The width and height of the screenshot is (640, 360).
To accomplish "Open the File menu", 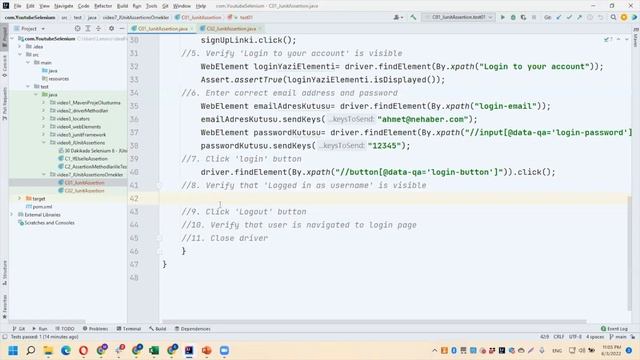I will point(18,6).
